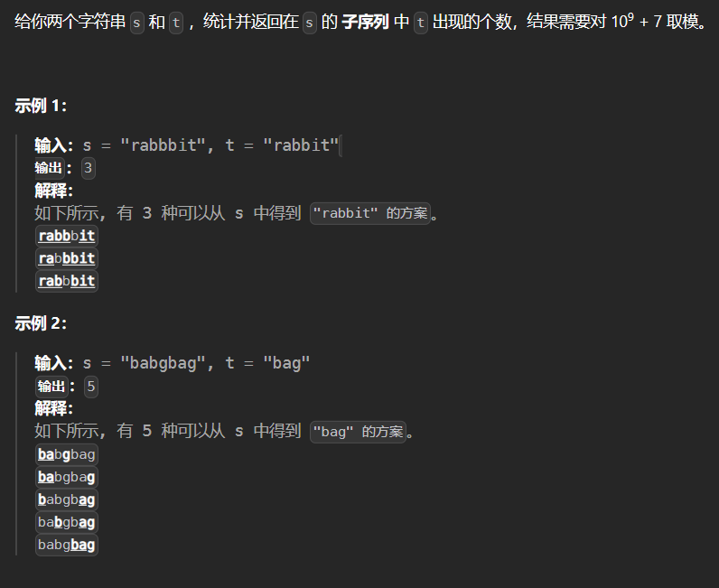The width and height of the screenshot is (719, 588).
Task: Click the second rabbbit highlighted subsequence line
Action: [x=66, y=258]
